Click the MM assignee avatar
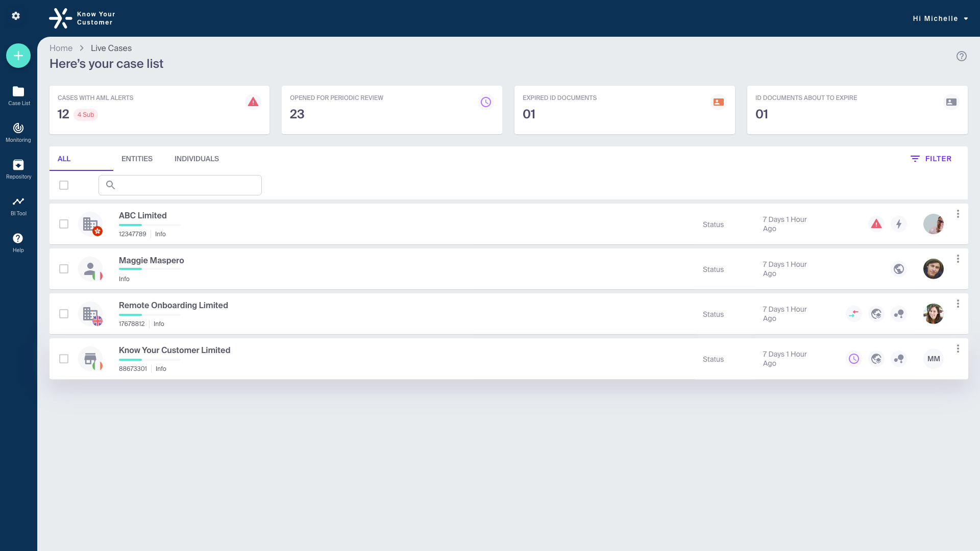 click(x=934, y=359)
